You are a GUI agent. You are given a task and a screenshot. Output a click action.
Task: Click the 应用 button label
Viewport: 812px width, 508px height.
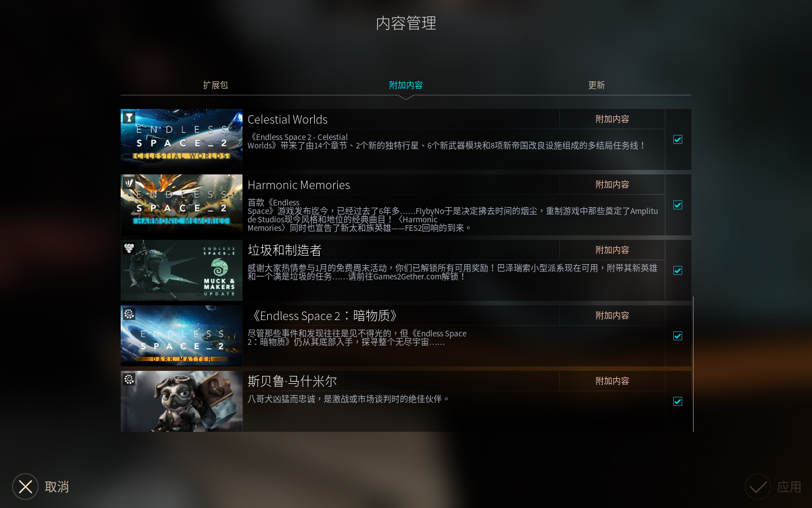[789, 487]
